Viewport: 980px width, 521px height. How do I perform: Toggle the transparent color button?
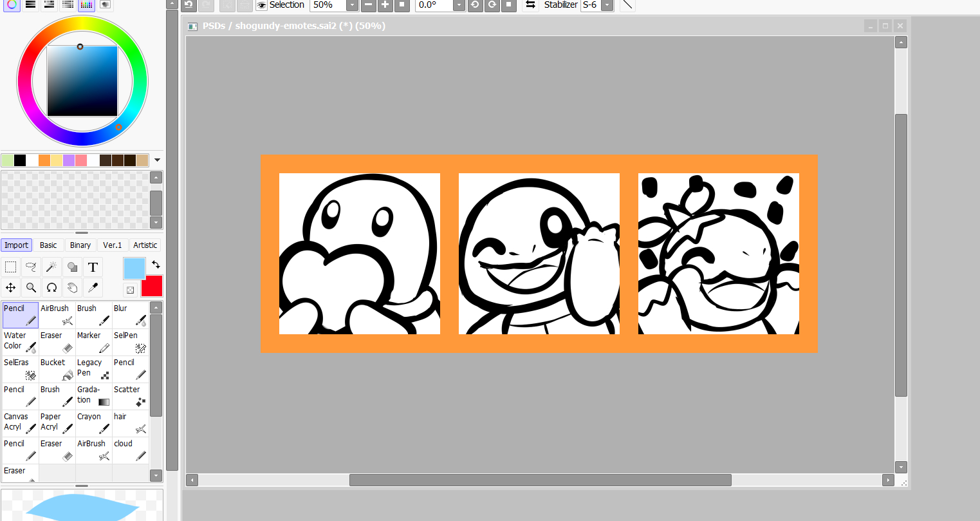pyautogui.click(x=130, y=290)
